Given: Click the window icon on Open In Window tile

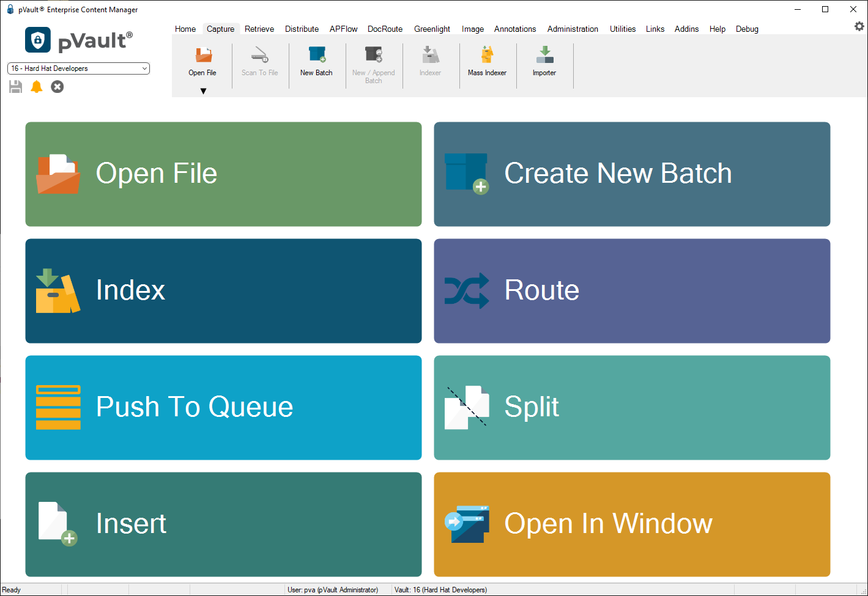Looking at the screenshot, I should pos(467,524).
